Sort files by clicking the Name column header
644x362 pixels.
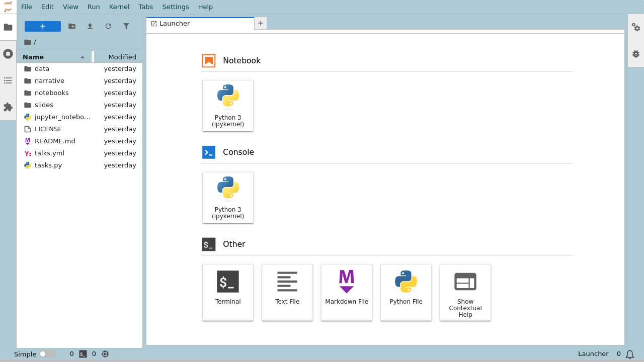pyautogui.click(x=33, y=57)
